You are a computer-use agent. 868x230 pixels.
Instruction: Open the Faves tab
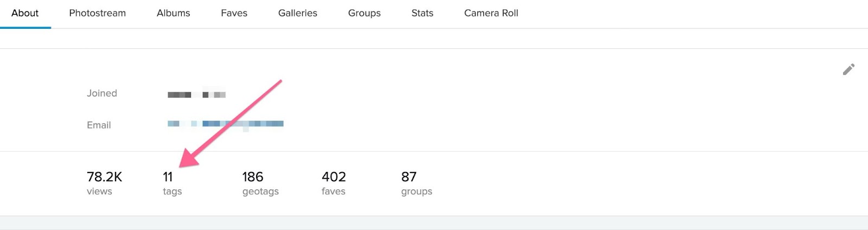(x=234, y=13)
